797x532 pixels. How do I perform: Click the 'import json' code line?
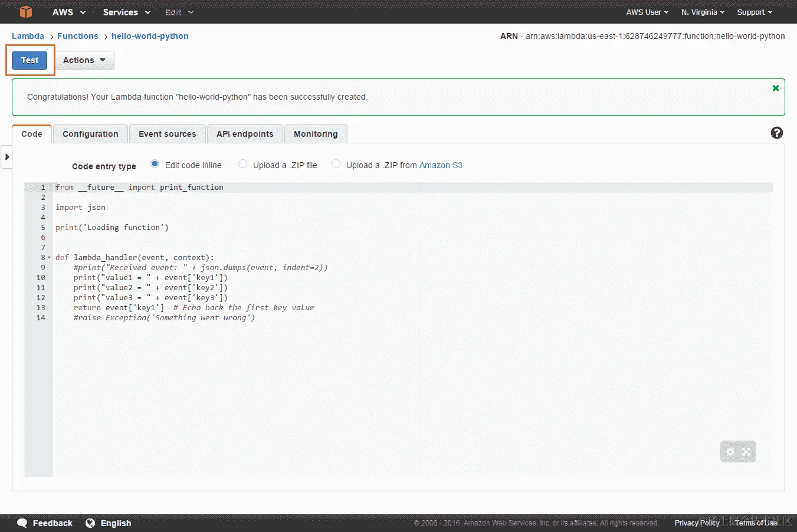pyautogui.click(x=80, y=208)
